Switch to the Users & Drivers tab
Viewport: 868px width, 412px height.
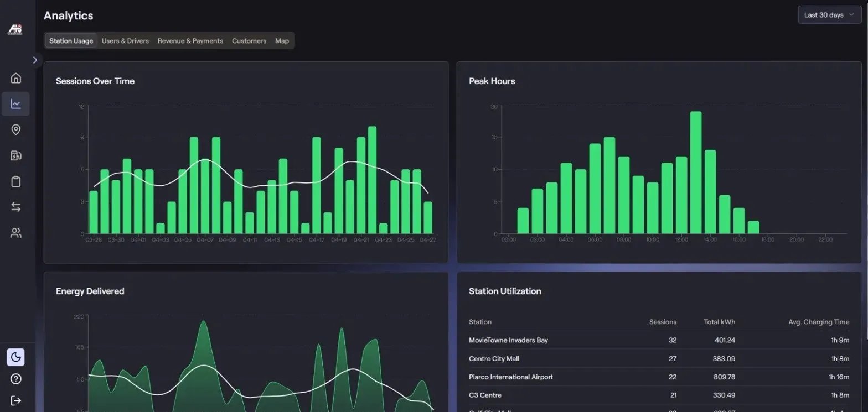125,41
